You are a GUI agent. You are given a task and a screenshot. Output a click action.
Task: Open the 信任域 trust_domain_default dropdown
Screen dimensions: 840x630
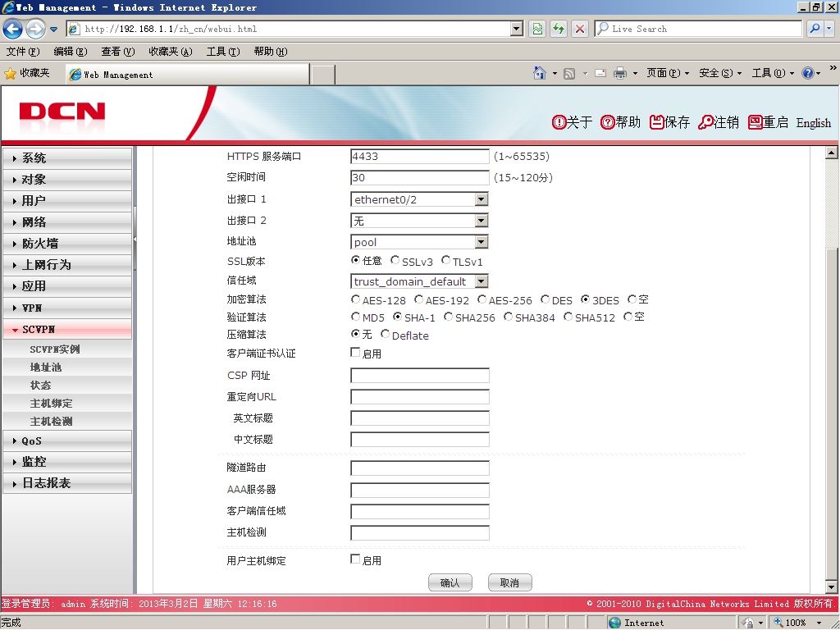pyautogui.click(x=481, y=281)
